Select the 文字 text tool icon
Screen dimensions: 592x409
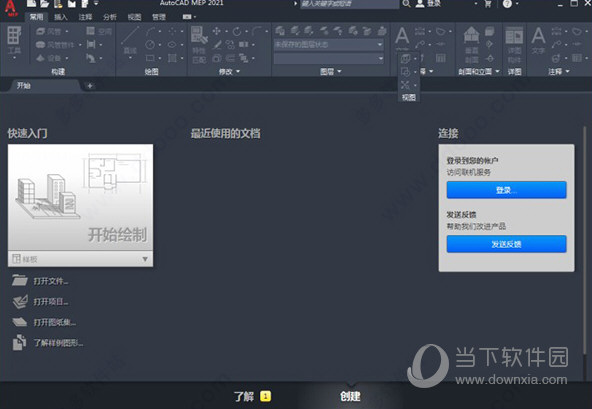538,40
